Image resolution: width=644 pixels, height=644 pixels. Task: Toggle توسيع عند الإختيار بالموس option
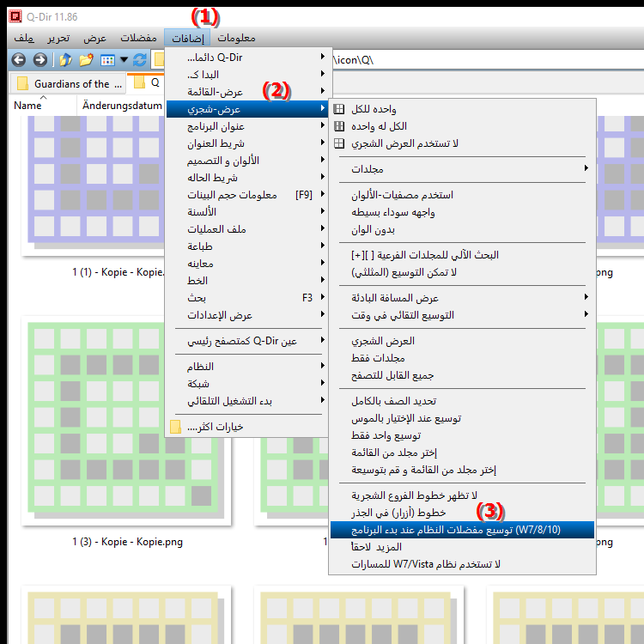(462, 418)
